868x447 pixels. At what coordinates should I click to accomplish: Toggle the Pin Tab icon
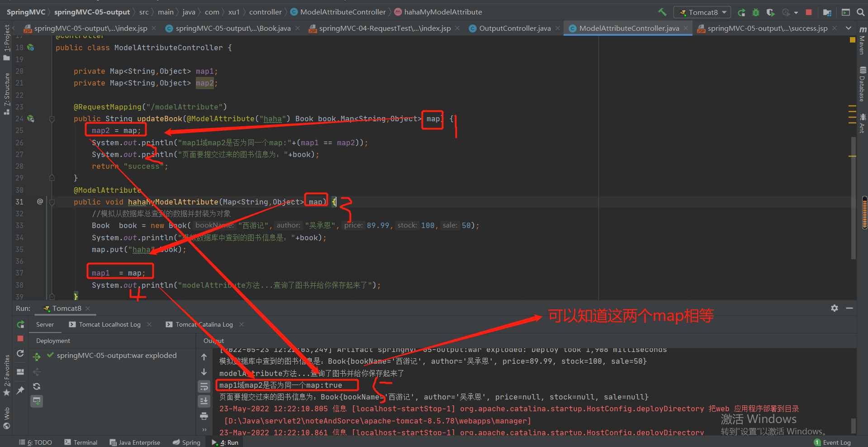(20, 390)
